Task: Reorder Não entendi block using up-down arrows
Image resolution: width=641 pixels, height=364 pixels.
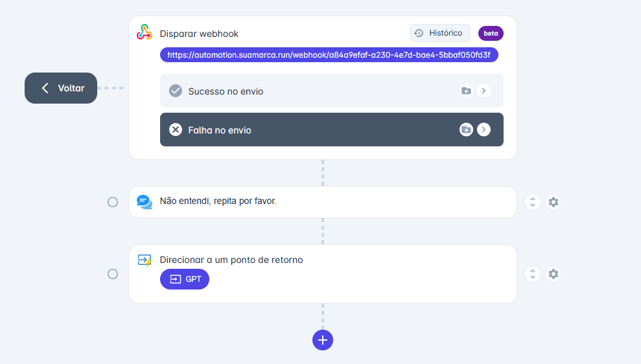Action: pos(532,202)
